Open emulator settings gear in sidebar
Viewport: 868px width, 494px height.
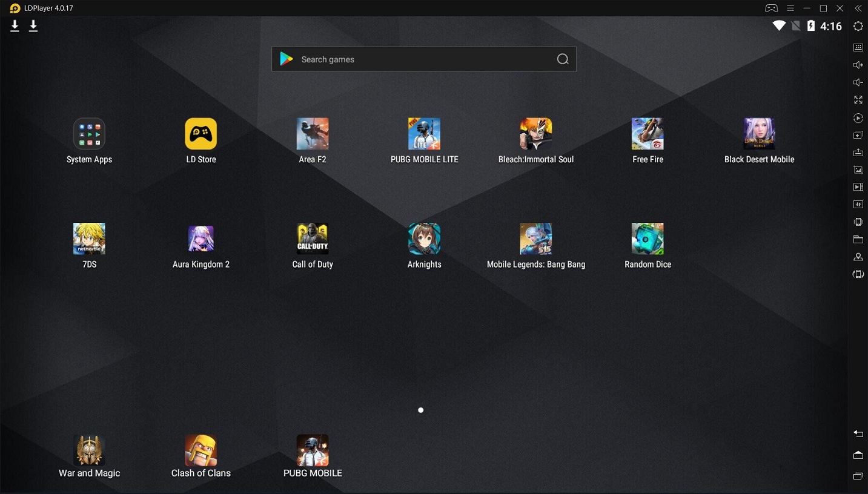(858, 26)
